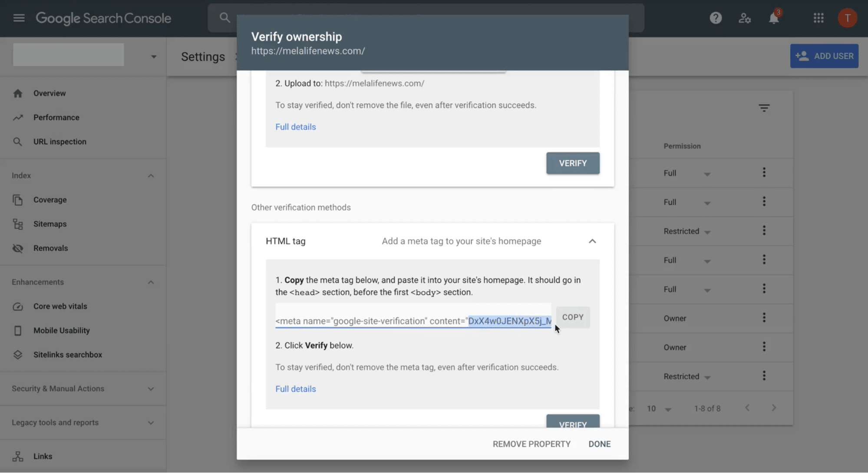Open the Google apps grid
The height and width of the screenshot is (473, 868).
click(818, 18)
